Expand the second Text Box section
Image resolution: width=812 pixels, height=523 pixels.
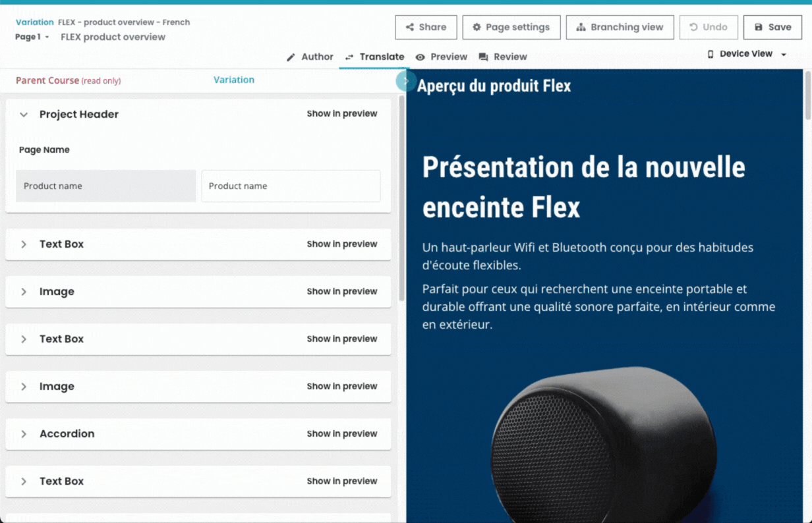tap(24, 339)
